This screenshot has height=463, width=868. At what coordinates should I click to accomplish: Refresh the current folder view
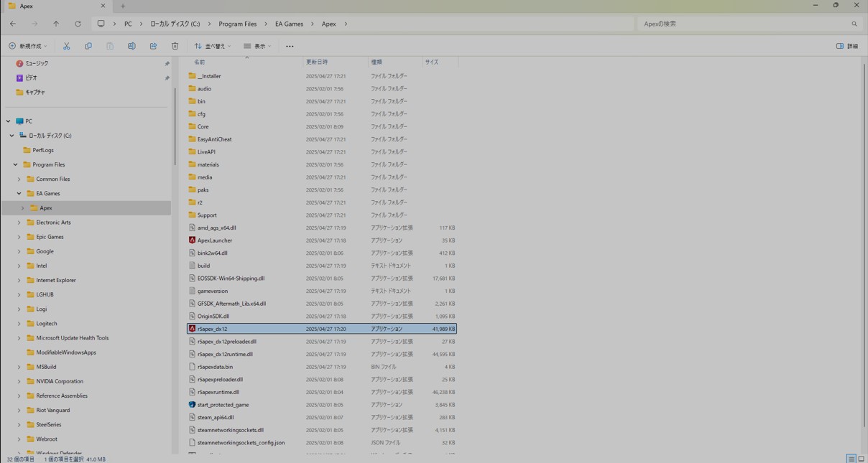78,24
